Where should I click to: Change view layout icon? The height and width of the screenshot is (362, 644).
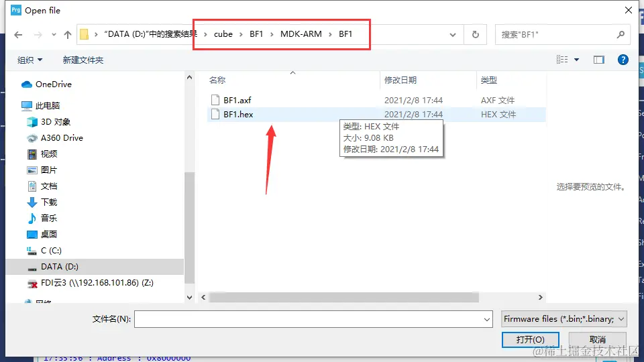562,60
